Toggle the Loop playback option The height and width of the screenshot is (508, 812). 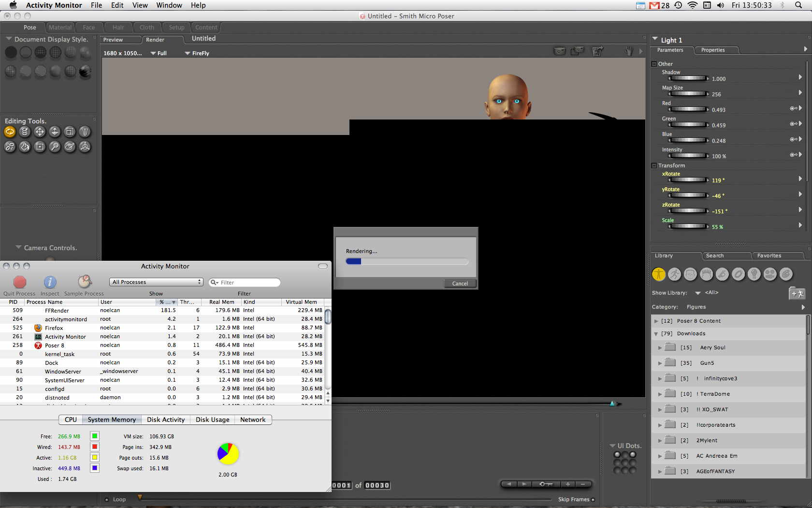coord(107,500)
